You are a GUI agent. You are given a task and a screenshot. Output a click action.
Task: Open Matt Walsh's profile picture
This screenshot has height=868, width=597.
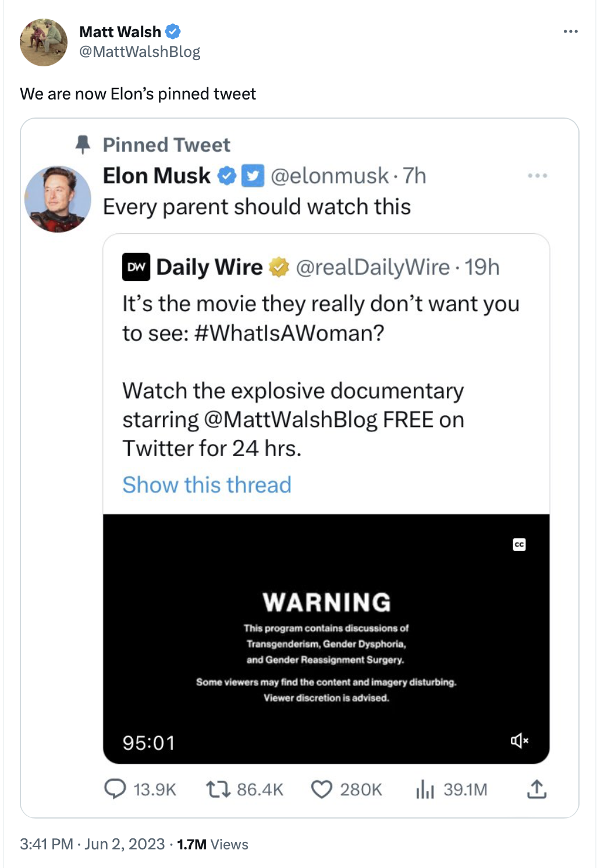[x=44, y=42]
